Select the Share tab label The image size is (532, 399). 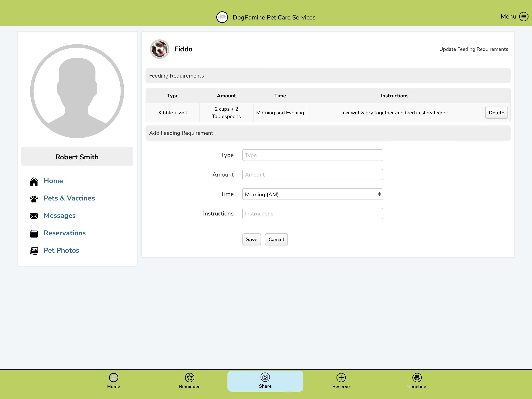coord(265,386)
